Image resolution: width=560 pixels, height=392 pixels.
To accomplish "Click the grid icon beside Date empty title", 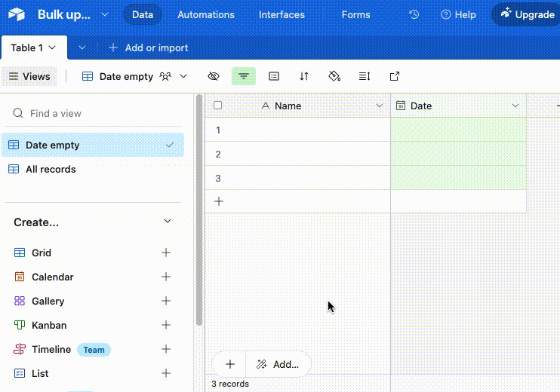I will click(x=88, y=76).
